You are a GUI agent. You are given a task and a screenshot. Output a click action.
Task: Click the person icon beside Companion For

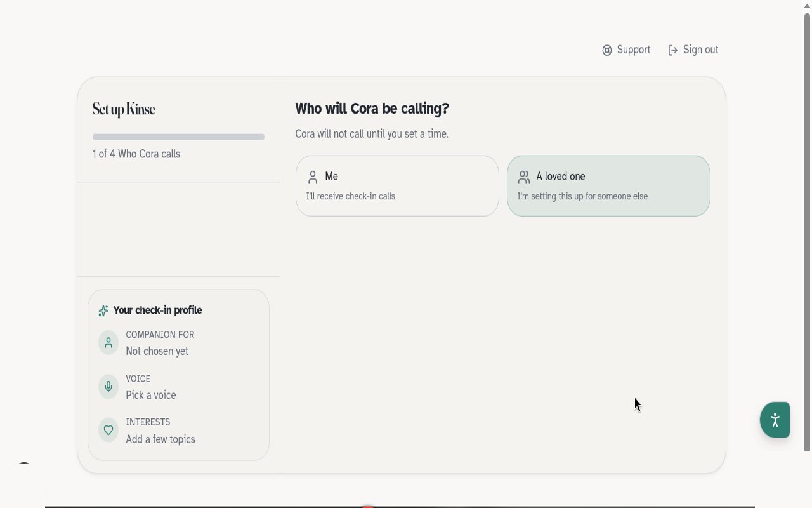tap(108, 343)
